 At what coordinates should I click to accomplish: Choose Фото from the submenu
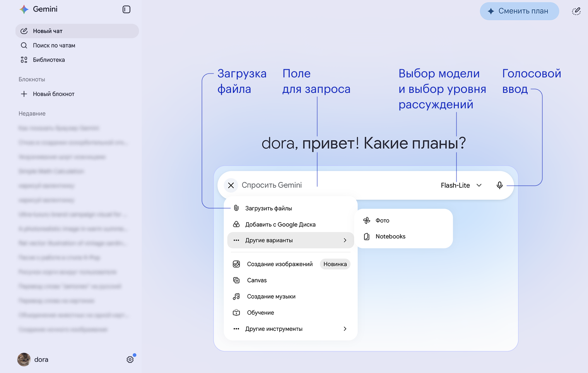(x=403, y=221)
